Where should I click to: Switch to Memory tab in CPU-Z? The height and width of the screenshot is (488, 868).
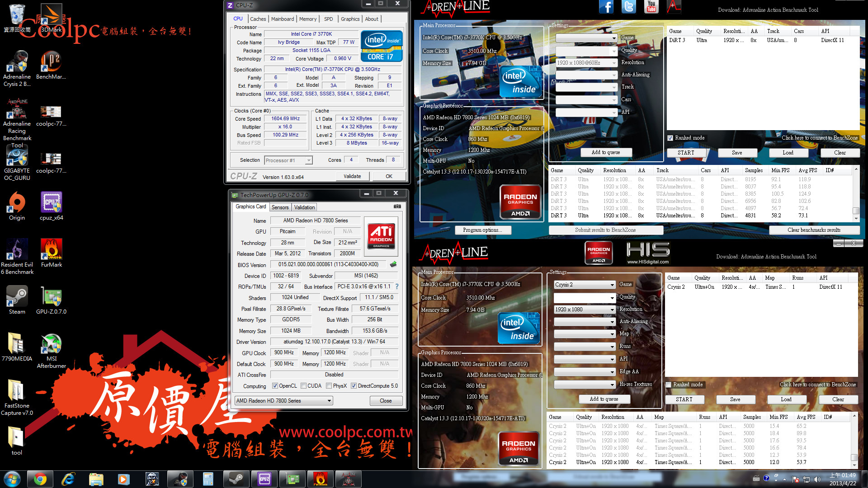pyautogui.click(x=308, y=19)
